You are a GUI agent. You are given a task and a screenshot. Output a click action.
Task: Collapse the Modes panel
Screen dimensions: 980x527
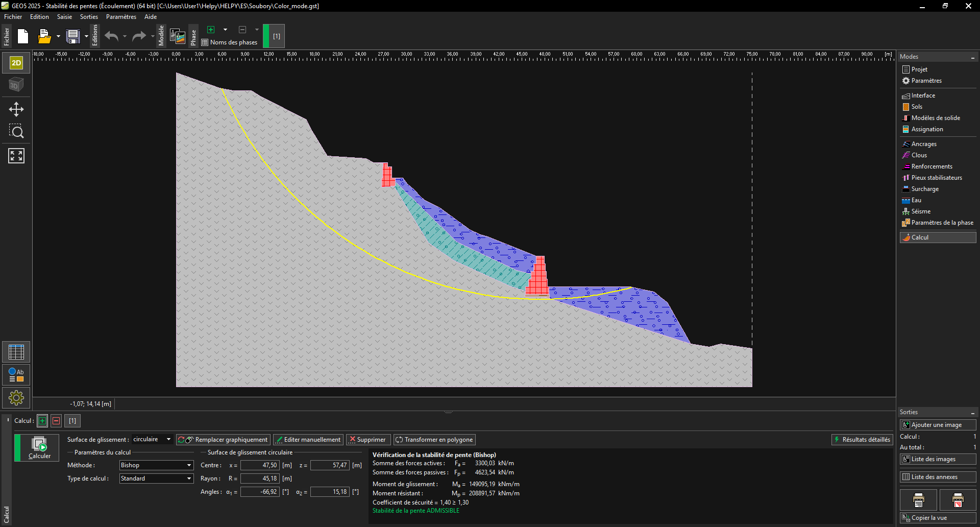972,57
